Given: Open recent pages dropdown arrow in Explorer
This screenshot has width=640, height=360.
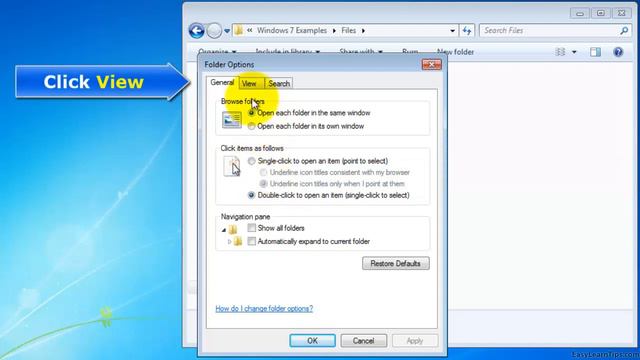Looking at the screenshot, I should [227, 31].
